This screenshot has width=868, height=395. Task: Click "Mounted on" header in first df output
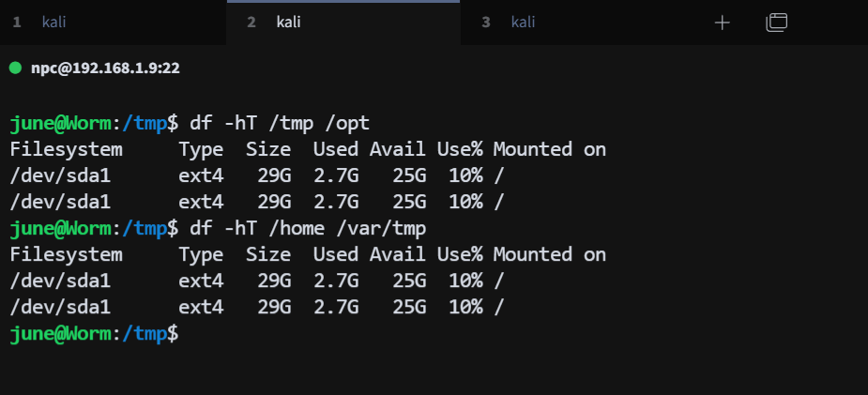click(x=549, y=149)
